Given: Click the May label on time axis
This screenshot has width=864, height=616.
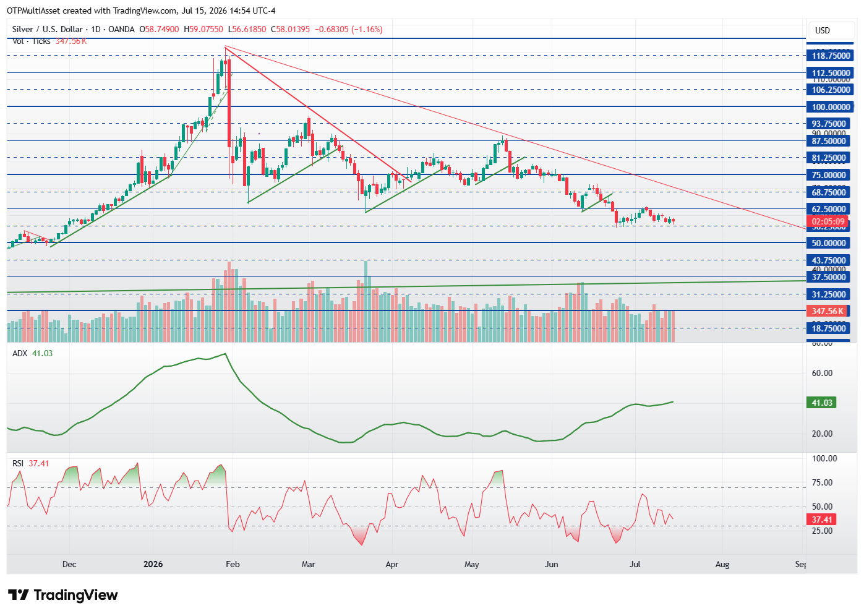Looking at the screenshot, I should [471, 564].
